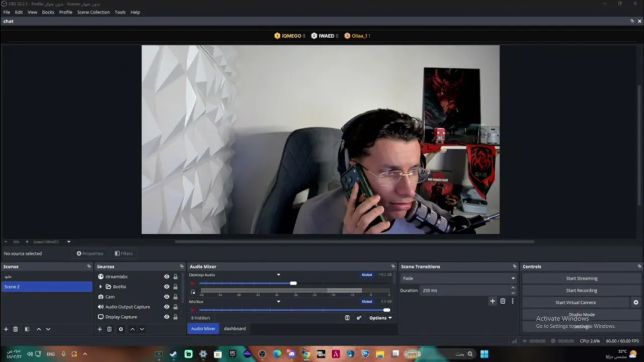The image size is (644, 362).
Task: Lock the BotRix group
Action: tap(175, 287)
